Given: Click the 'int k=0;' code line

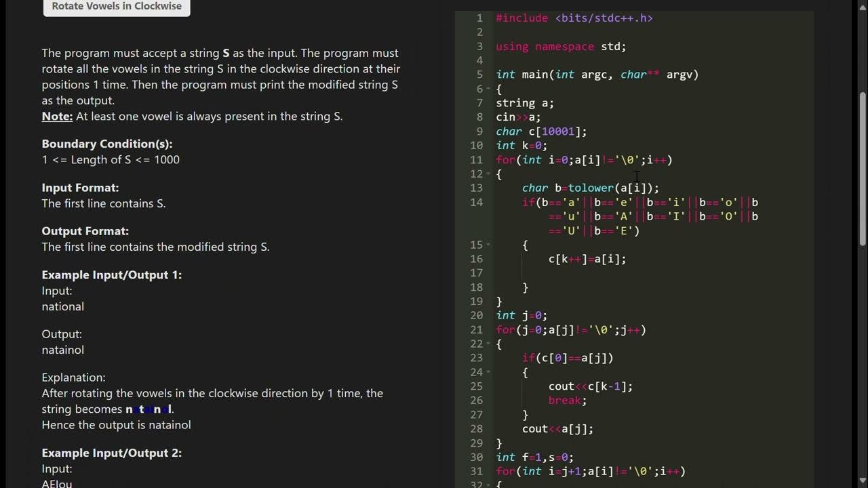Looking at the screenshot, I should pos(521,145).
